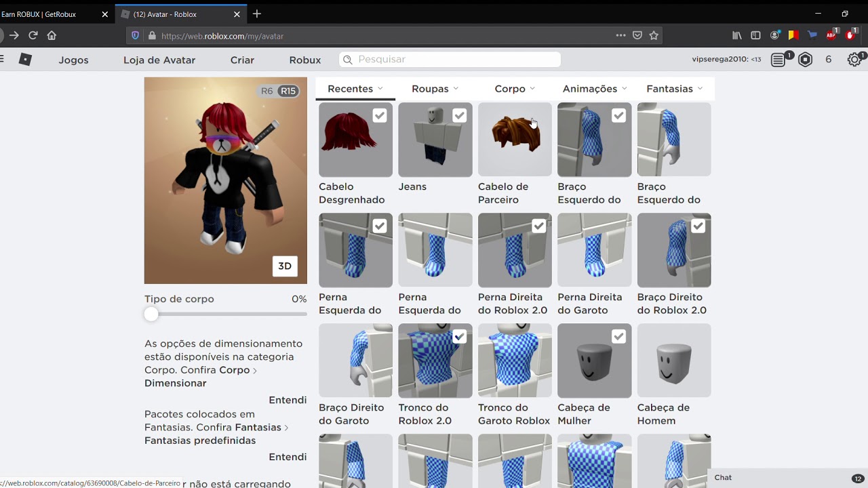Viewport: 868px width, 488px height.
Task: Open the Roblox settings gear
Action: [854, 60]
